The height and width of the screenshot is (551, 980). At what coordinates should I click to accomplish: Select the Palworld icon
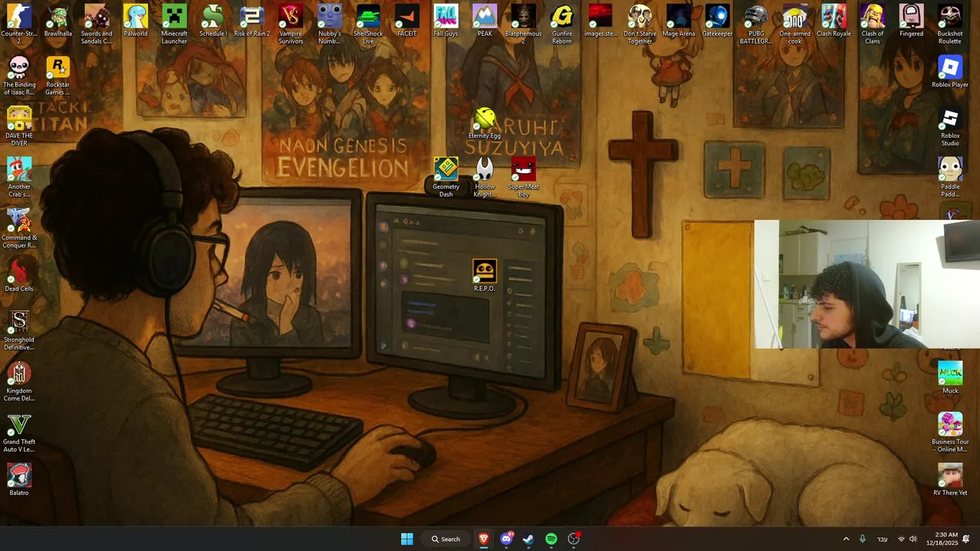[x=136, y=21]
